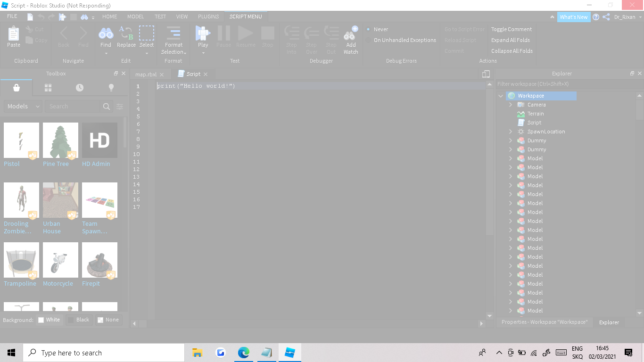Switch to the PLUGINS ribbon tab
644x362 pixels.
click(x=208, y=16)
